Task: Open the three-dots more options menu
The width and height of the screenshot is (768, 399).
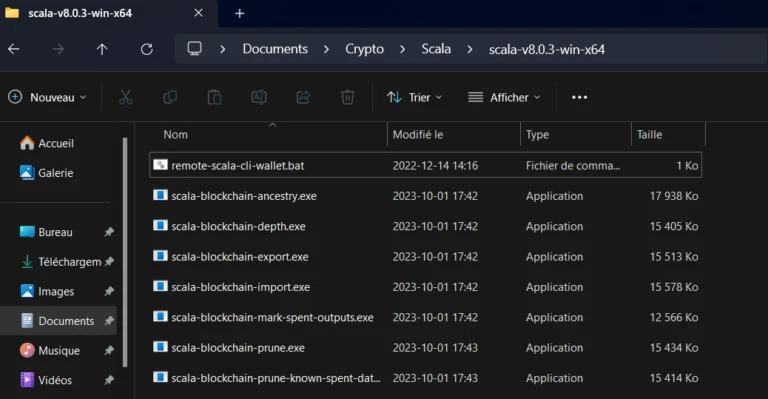Action: tap(579, 97)
